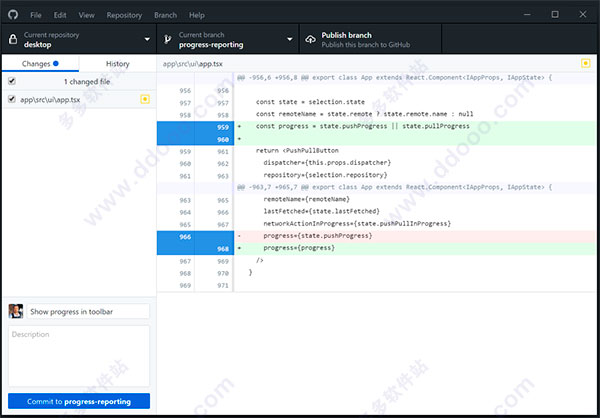
Task: Toggle the '1 changed file' select-all checkbox
Action: pyautogui.click(x=12, y=81)
